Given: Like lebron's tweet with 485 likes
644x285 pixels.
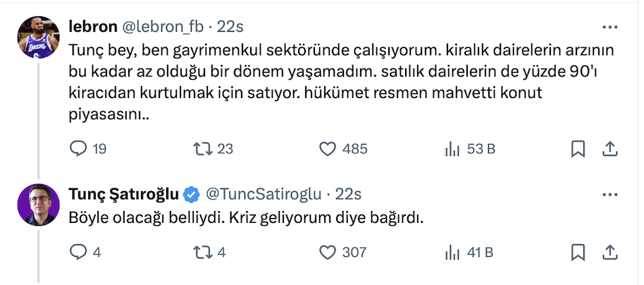Looking at the screenshot, I should [327, 149].
